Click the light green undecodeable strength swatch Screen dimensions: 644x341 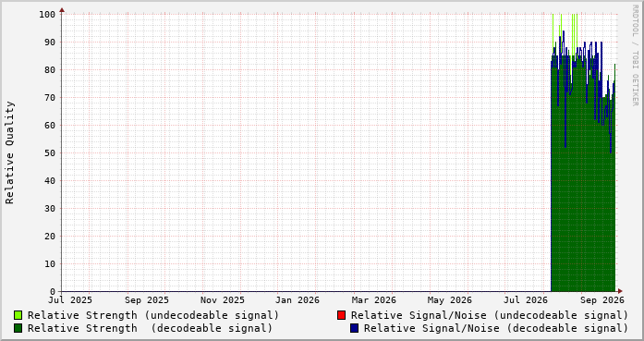pos(18,315)
